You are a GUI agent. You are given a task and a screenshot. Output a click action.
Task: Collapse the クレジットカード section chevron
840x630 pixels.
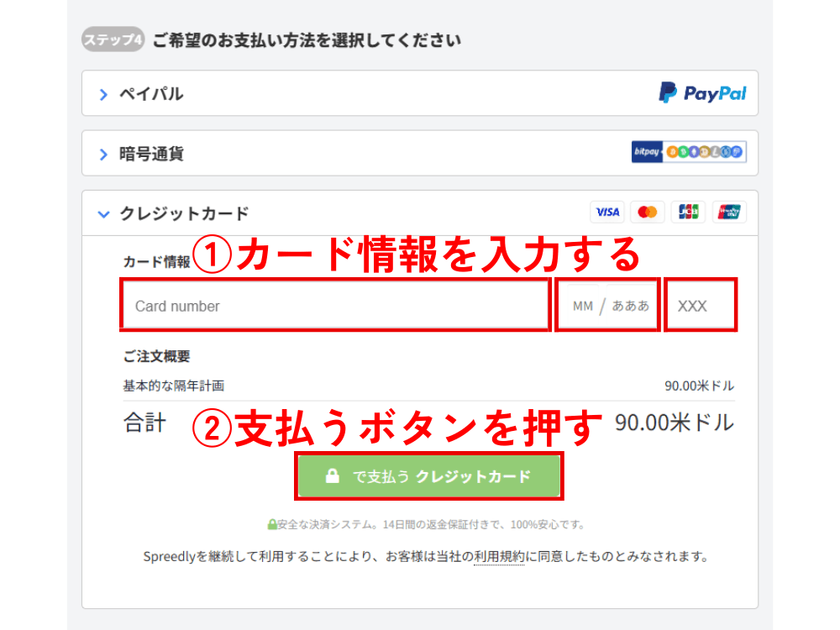[103, 214]
